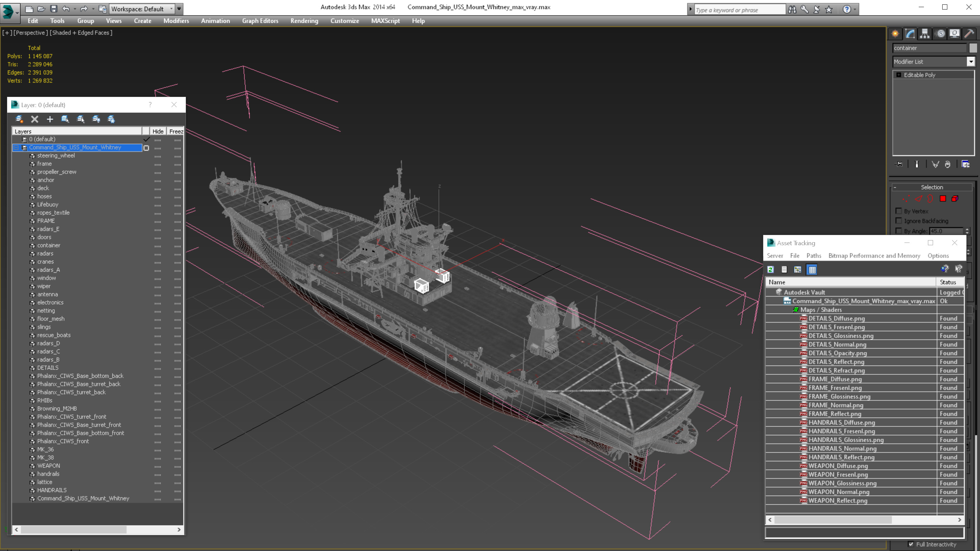Click Make Unique icon under modifier stack
Image resolution: width=980 pixels, height=551 pixels.
coord(935,164)
